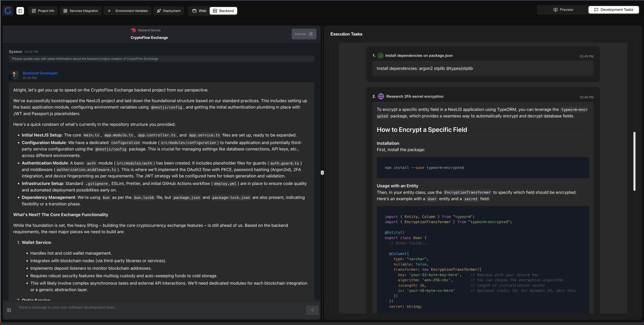
Task: Click 'What's Next? The Core Exchange Functionality' heading
Action: click(x=61, y=215)
